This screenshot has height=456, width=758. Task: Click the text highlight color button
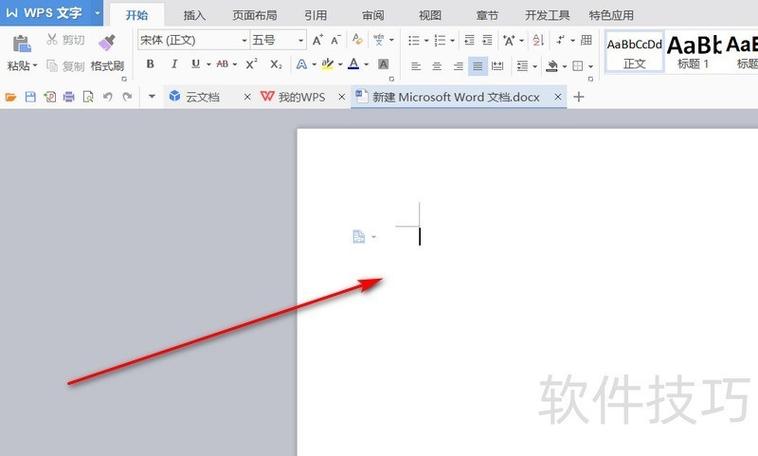click(327, 64)
